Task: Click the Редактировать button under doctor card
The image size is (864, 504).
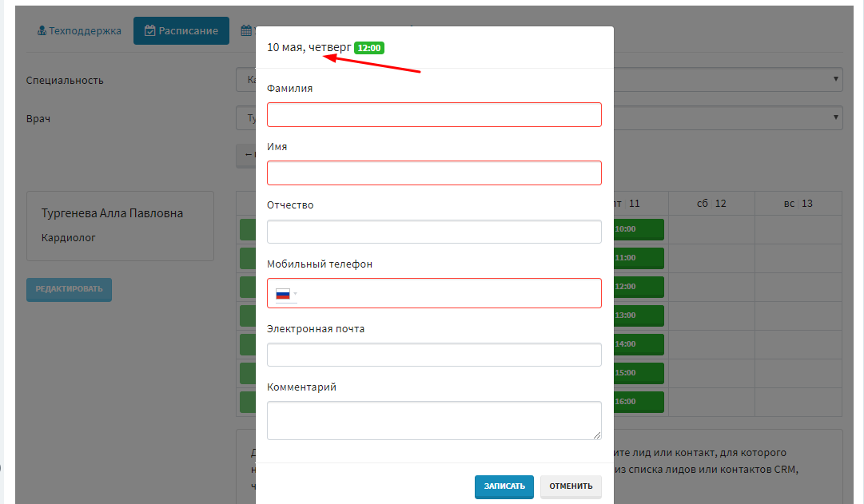Action: click(x=69, y=289)
